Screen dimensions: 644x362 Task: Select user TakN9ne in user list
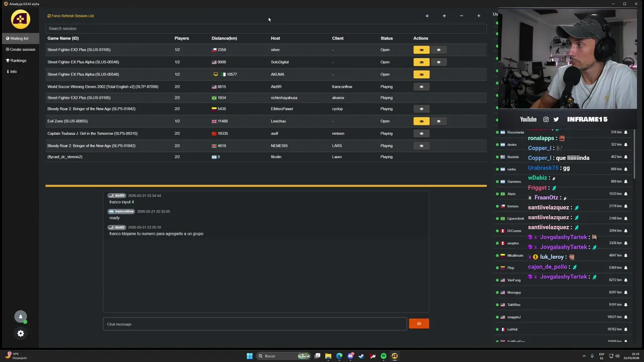tap(562, 305)
